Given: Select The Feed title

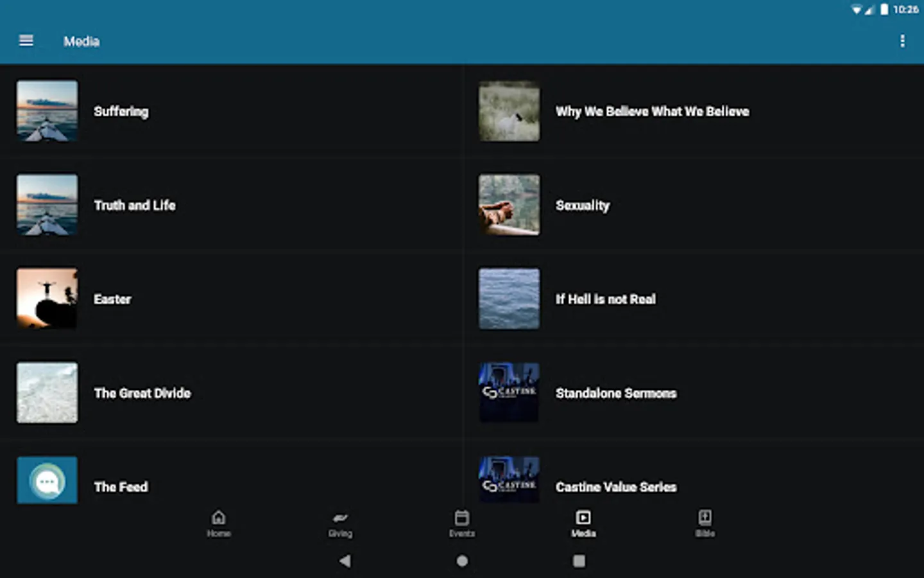Looking at the screenshot, I should pos(121,487).
